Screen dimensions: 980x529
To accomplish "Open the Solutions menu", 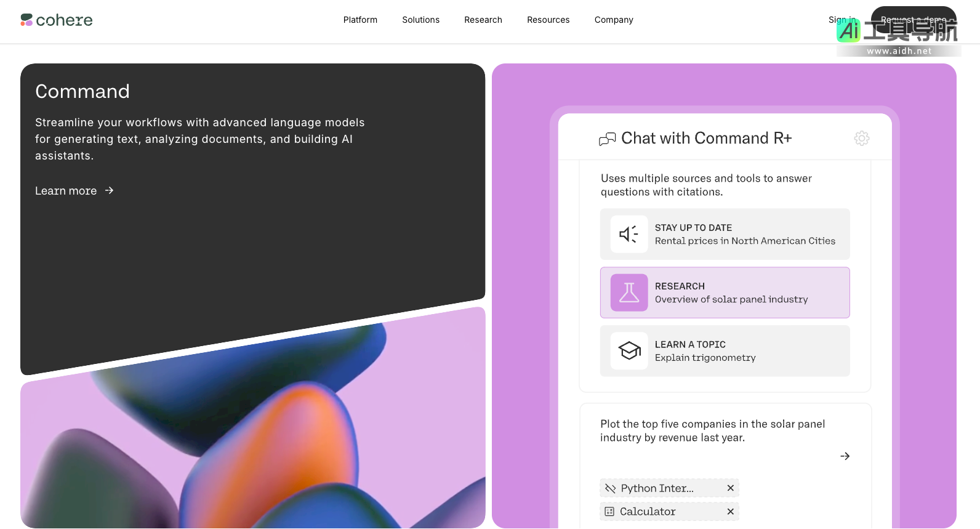I will pyautogui.click(x=420, y=20).
